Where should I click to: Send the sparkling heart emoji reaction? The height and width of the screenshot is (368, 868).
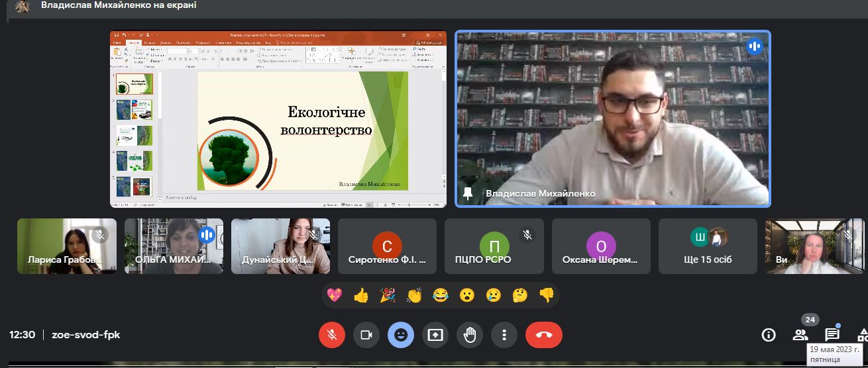coord(335,295)
